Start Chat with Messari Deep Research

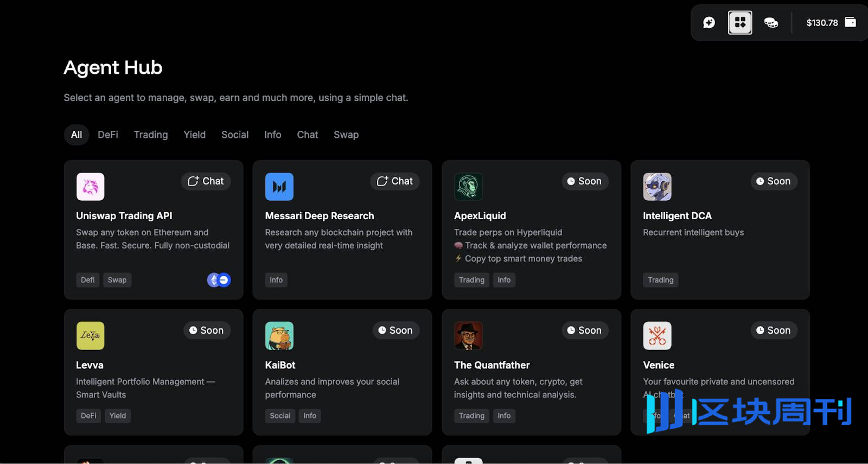(x=395, y=181)
